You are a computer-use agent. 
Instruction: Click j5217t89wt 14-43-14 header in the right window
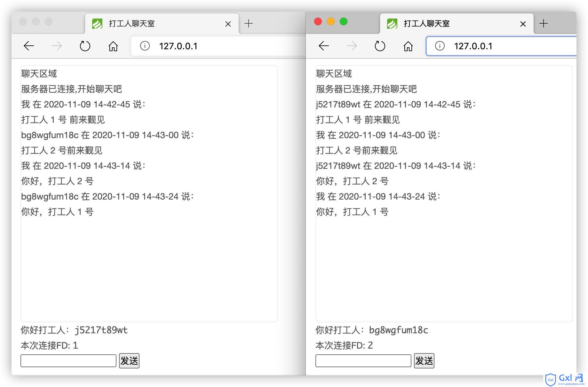tap(396, 166)
